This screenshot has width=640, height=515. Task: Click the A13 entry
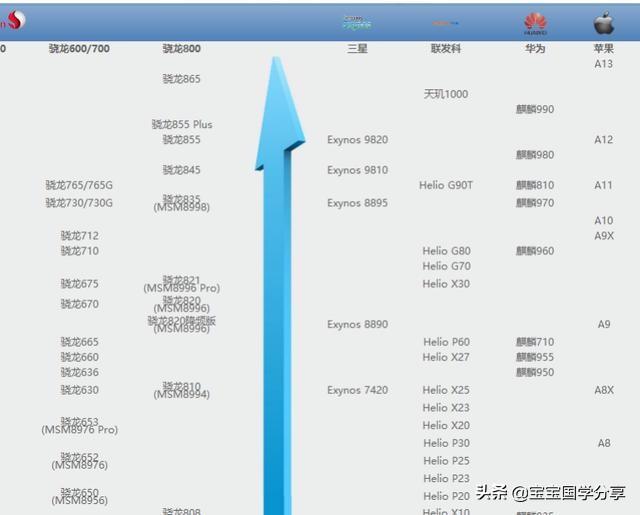(604, 64)
